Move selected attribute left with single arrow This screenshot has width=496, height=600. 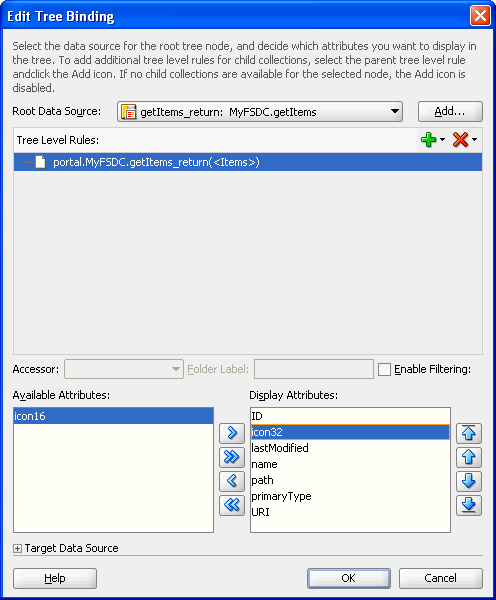pyautogui.click(x=232, y=481)
